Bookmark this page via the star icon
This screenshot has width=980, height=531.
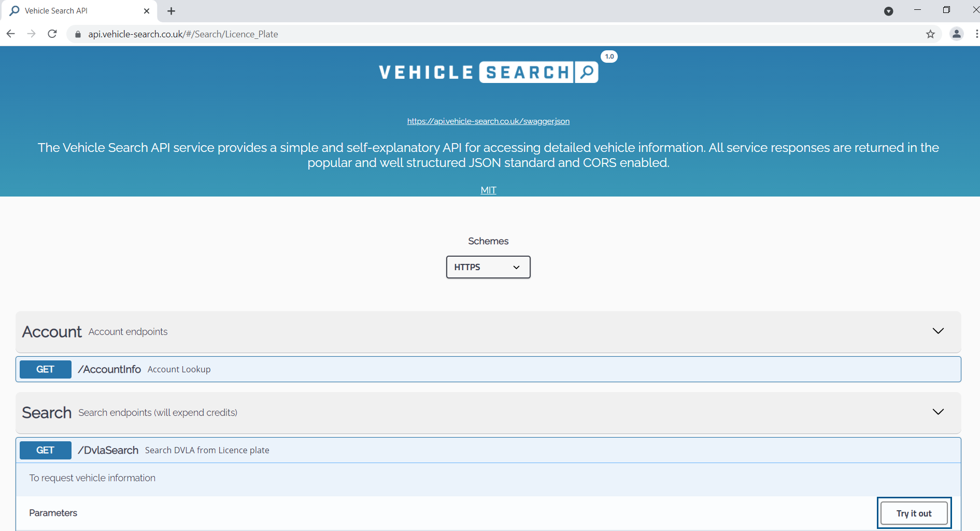click(930, 34)
